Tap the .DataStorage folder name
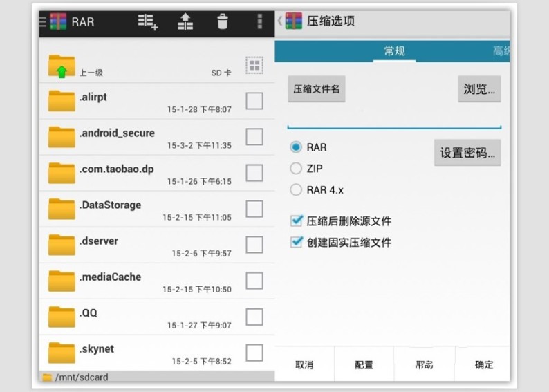Viewport: 549px width, 392px height. [111, 205]
